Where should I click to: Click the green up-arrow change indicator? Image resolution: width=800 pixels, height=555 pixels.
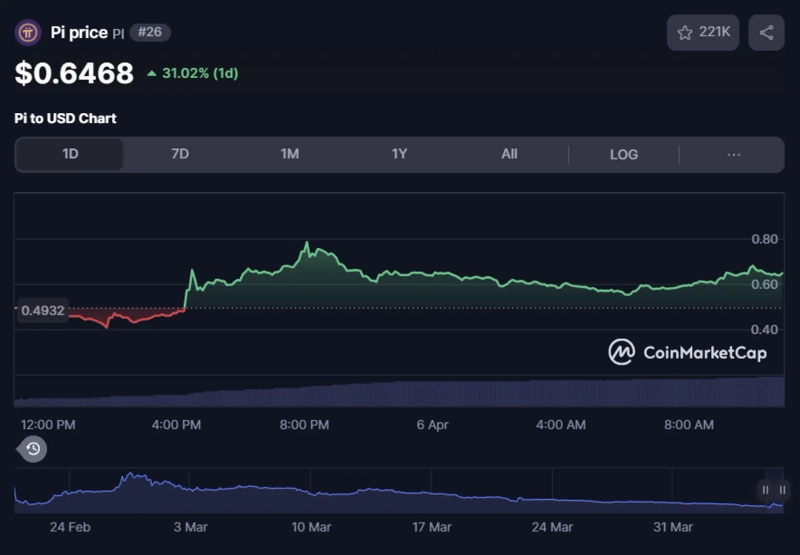click(152, 73)
